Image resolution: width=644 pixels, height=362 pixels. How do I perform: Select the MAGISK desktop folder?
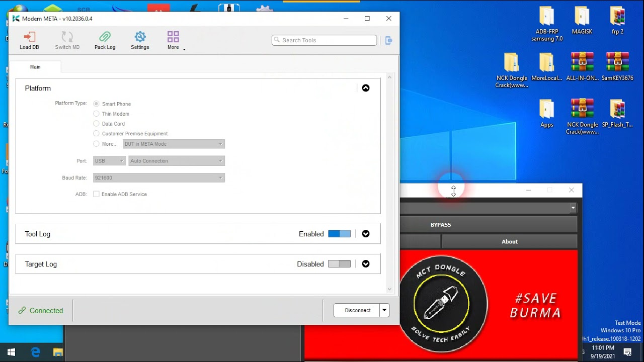(x=582, y=21)
